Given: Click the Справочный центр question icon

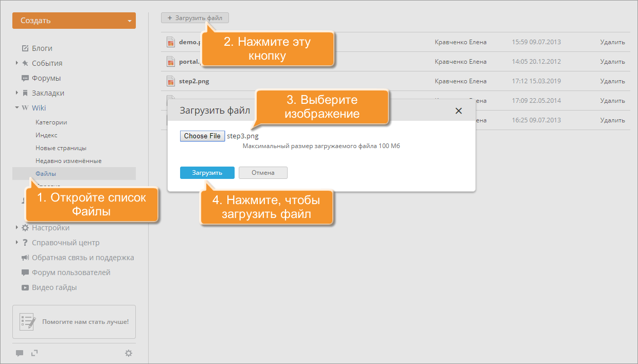Looking at the screenshot, I should pos(25,243).
